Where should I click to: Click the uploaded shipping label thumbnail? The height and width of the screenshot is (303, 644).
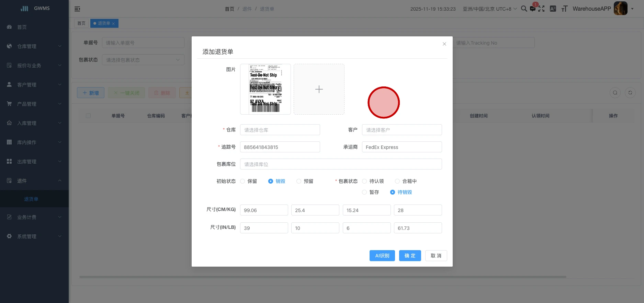[265, 89]
